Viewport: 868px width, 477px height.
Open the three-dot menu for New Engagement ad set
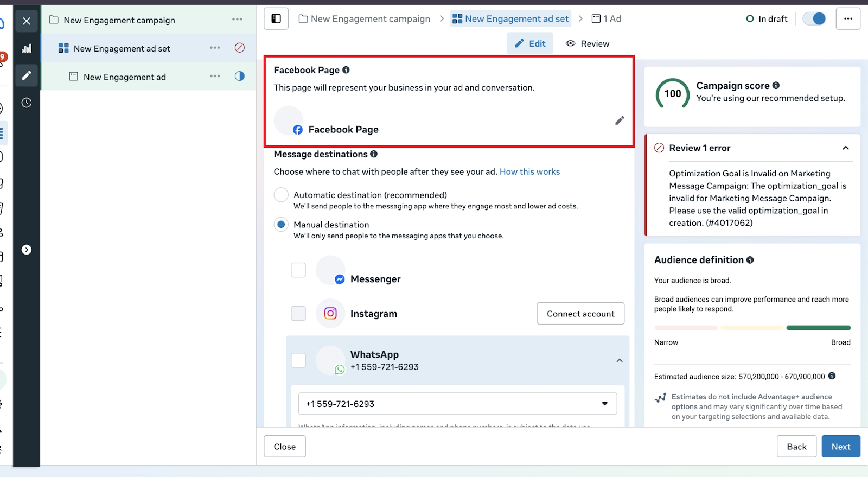tap(215, 48)
